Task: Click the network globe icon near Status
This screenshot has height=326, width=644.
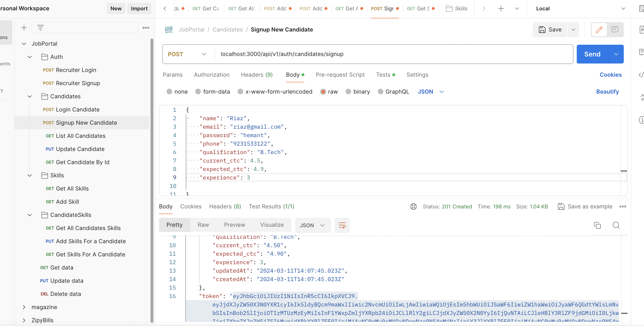Action: 413,207
